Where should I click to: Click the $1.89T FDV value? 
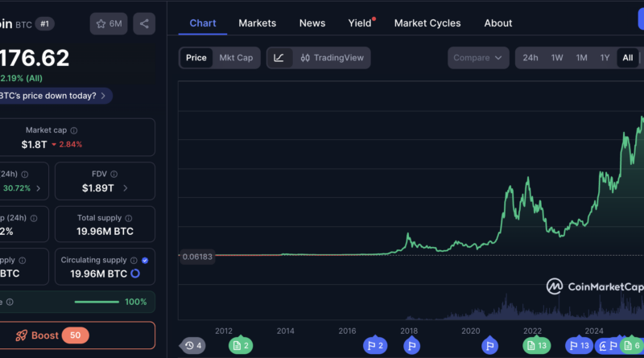[98, 188]
